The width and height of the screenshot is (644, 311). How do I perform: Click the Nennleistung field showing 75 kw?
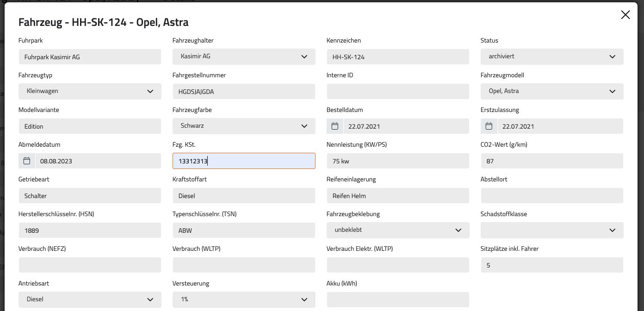[398, 161]
